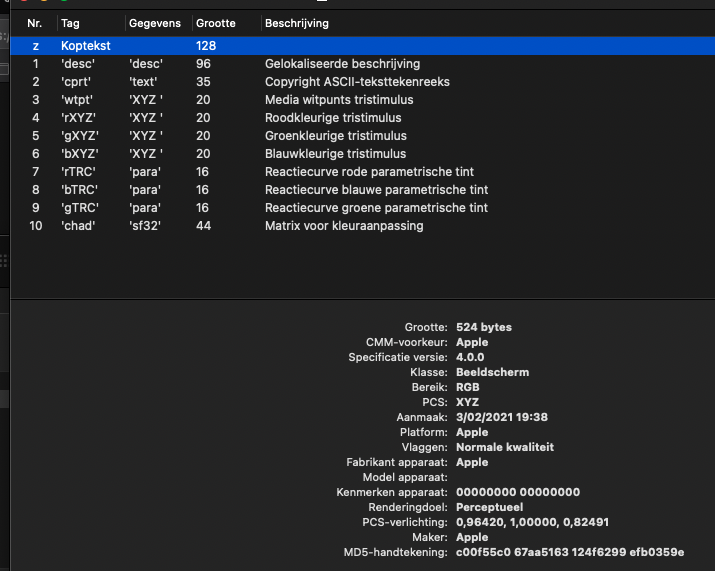Click the Gegevens column header

153,23
